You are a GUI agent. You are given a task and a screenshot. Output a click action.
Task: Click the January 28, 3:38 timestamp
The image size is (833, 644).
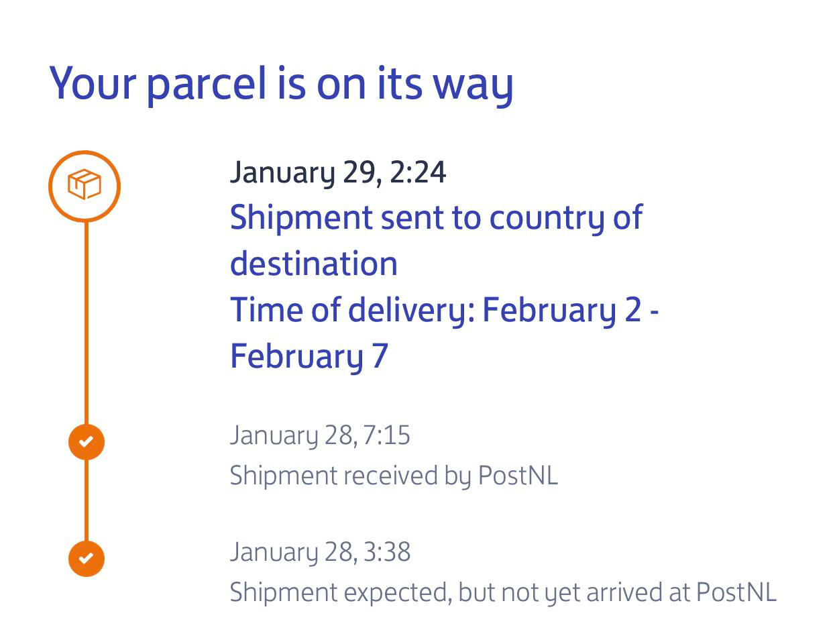pyautogui.click(x=320, y=552)
